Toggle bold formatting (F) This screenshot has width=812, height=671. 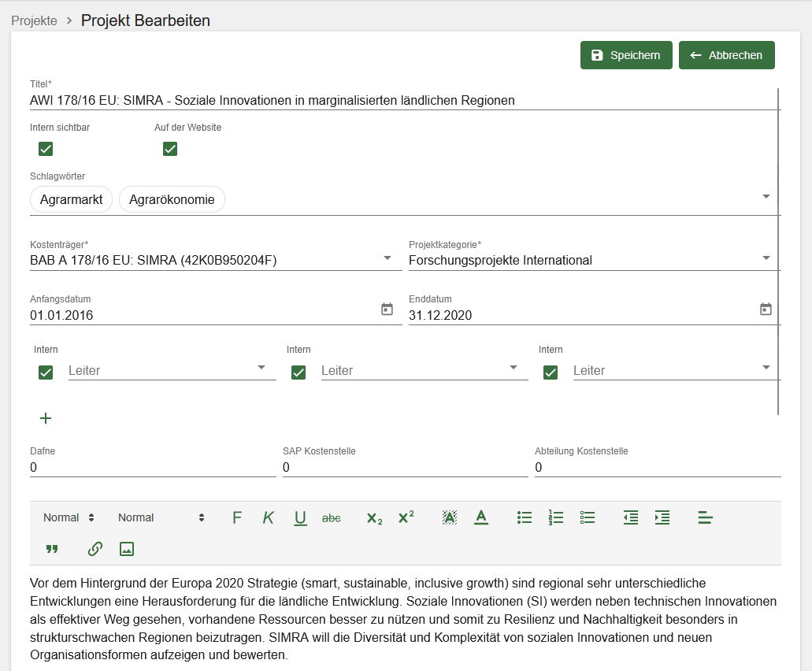click(x=237, y=517)
